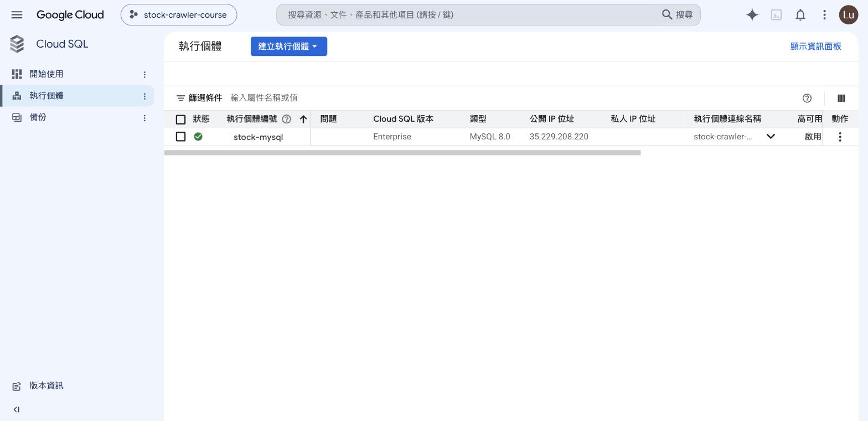
Task: Click the Cloud SQL 版本 column header
Action: click(404, 119)
